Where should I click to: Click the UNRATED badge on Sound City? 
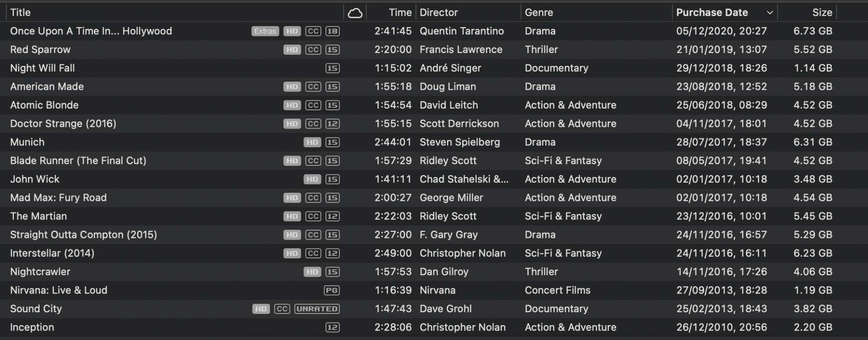point(317,309)
